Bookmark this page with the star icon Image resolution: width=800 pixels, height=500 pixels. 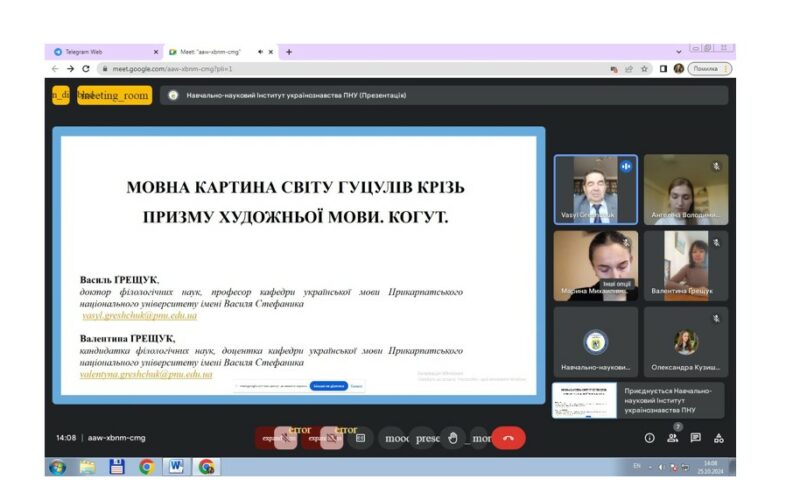(645, 69)
